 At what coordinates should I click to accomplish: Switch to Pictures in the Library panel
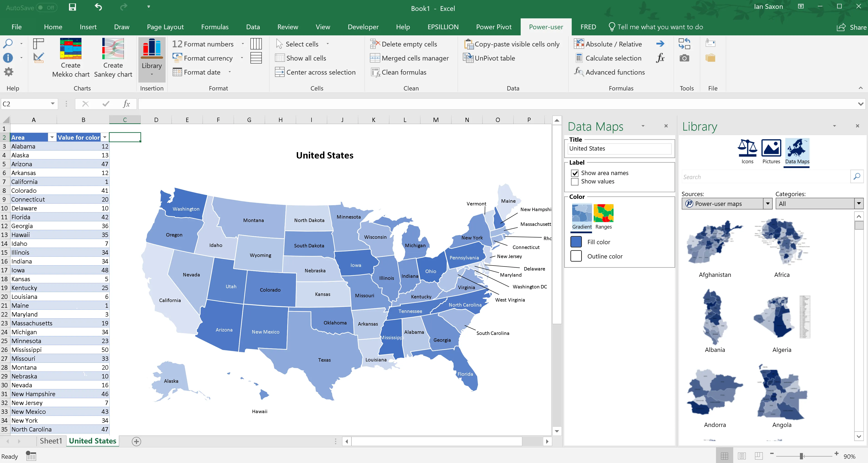[772, 152]
